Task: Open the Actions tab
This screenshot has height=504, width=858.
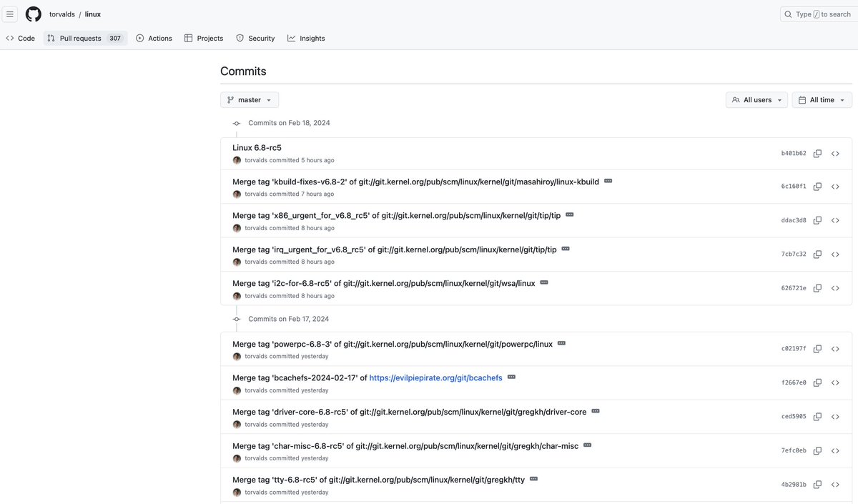Action: tap(154, 38)
